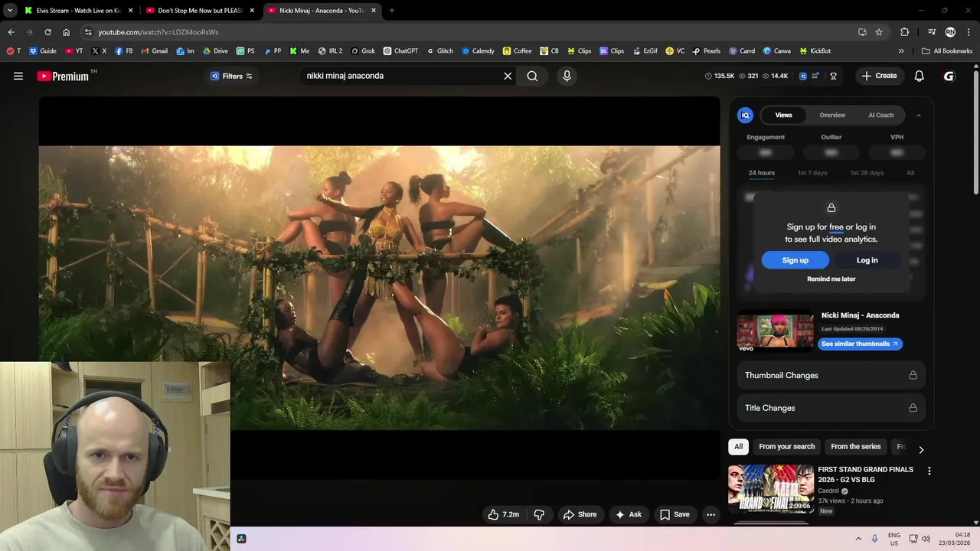Select the 1st 7 days range
Screen dimensions: 980x551
(812, 173)
